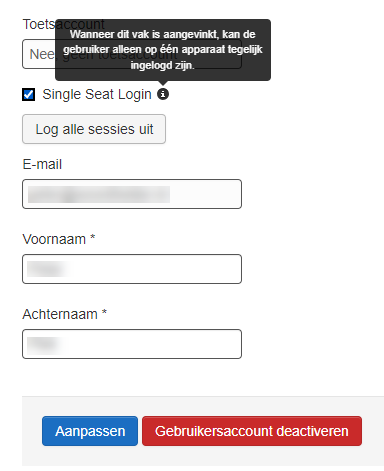Click the empty gray footer area beside the buttons
This screenshot has width=384, height=471.
coord(373,431)
